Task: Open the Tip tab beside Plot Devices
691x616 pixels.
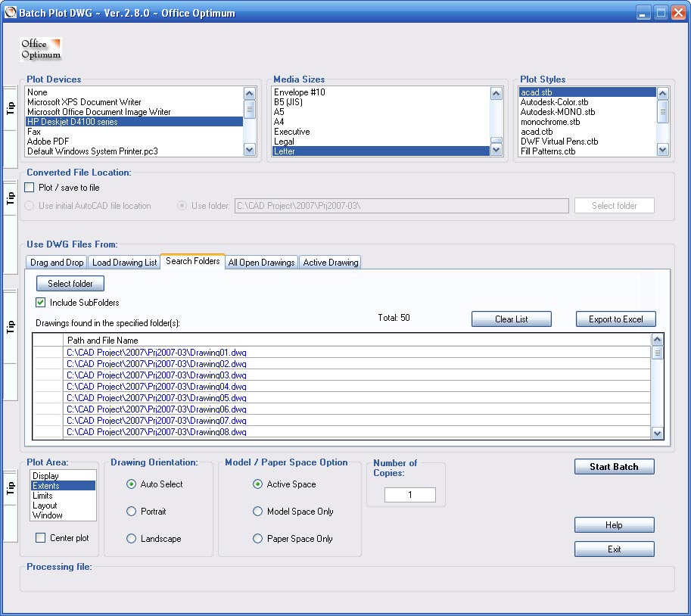Action: (10, 108)
